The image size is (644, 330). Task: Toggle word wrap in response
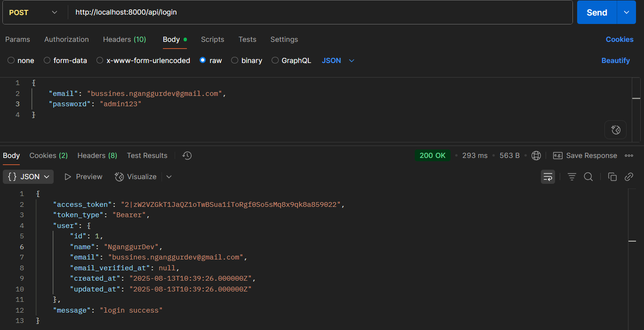pos(548,177)
